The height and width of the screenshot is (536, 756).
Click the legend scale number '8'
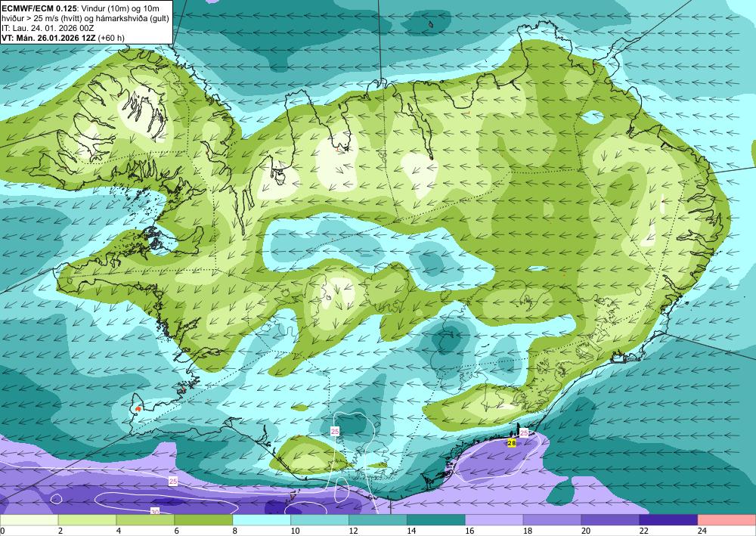pyautogui.click(x=235, y=531)
